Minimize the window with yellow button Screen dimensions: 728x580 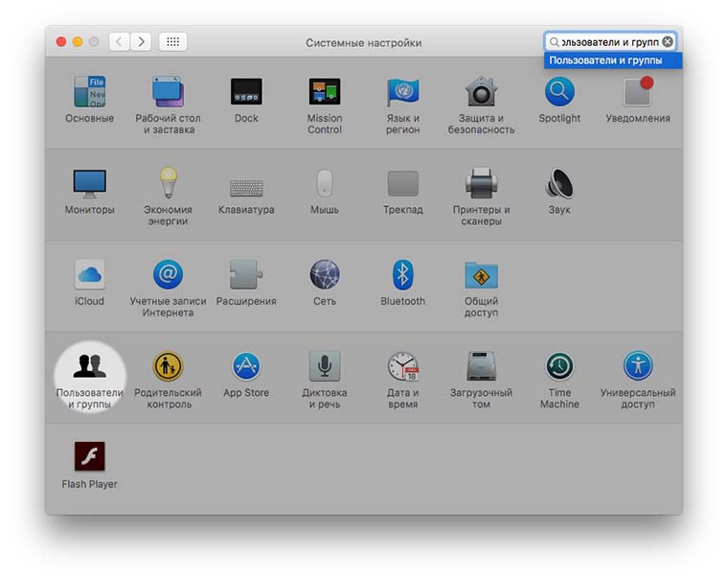pyautogui.click(x=78, y=42)
